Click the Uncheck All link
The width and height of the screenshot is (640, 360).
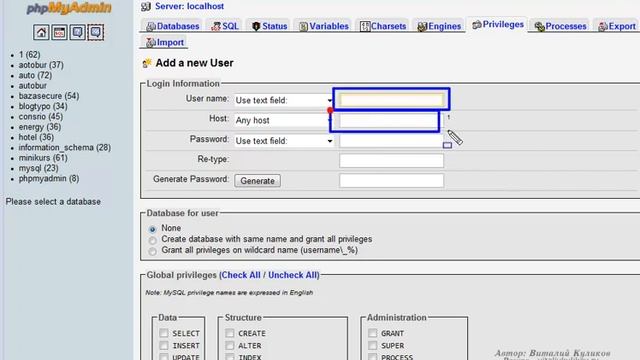click(293, 275)
